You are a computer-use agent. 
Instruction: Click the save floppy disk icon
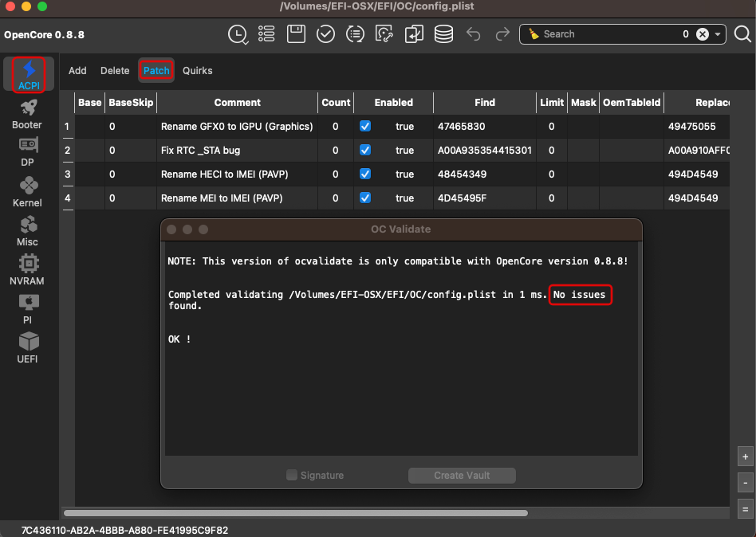click(296, 34)
